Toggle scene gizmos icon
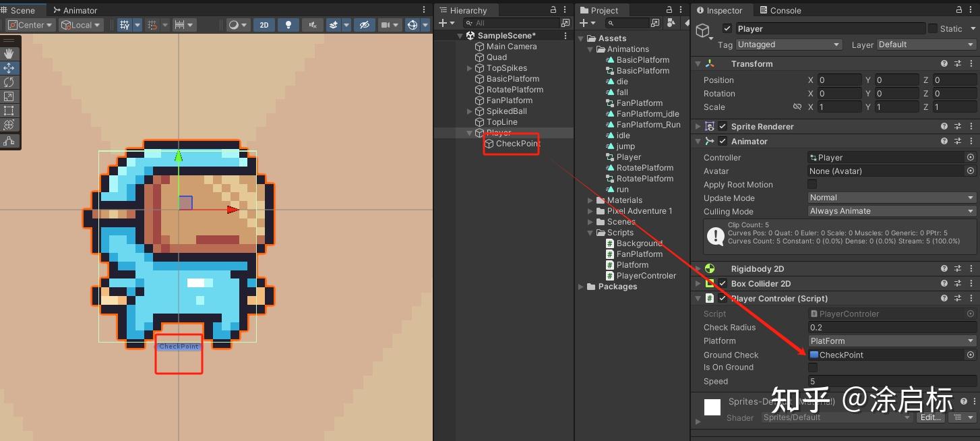Image resolution: width=980 pixels, height=441 pixels. coord(412,25)
